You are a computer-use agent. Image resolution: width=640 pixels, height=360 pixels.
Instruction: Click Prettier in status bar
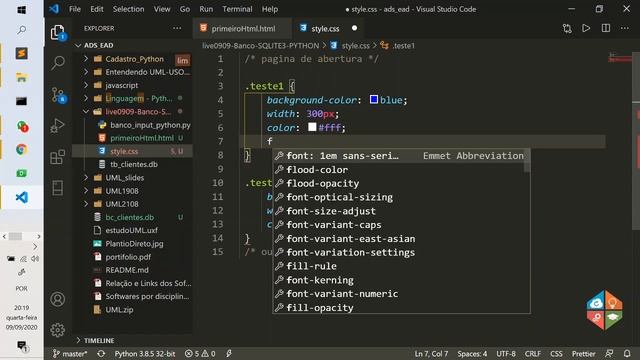click(x=583, y=353)
